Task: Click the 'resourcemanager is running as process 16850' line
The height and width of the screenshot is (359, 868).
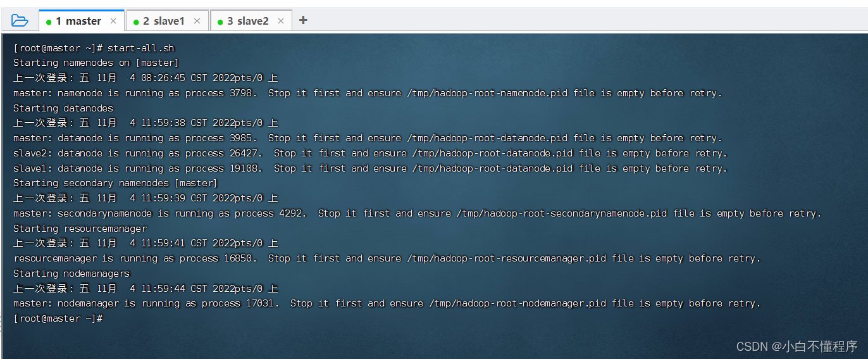Action: (387, 258)
